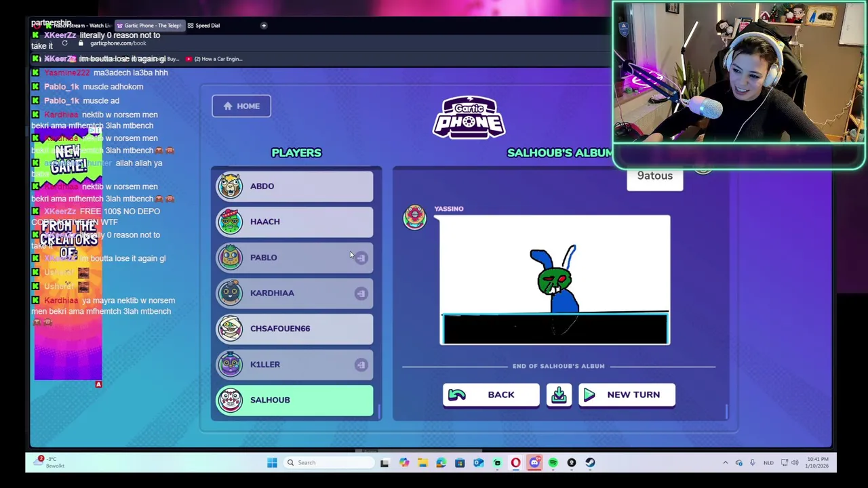Open a new browser tab with plus
Image resolution: width=868 pixels, height=488 pixels.
click(x=264, y=26)
